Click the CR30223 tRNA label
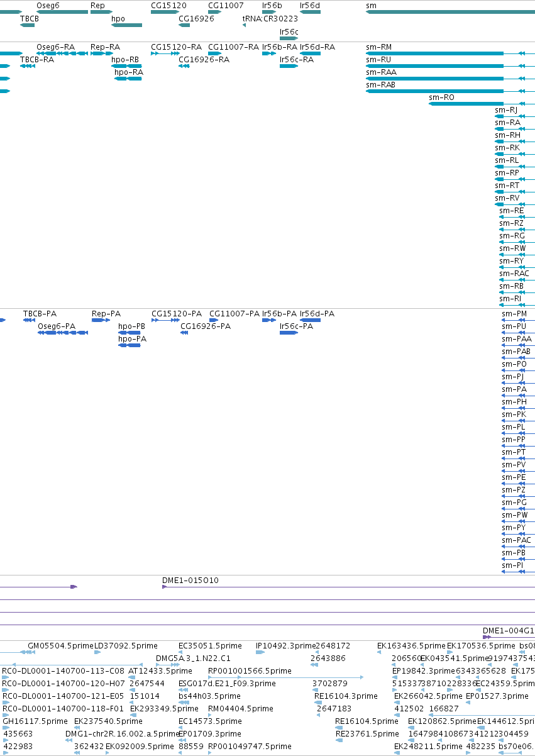The width and height of the screenshot is (535, 756). [x=280, y=19]
